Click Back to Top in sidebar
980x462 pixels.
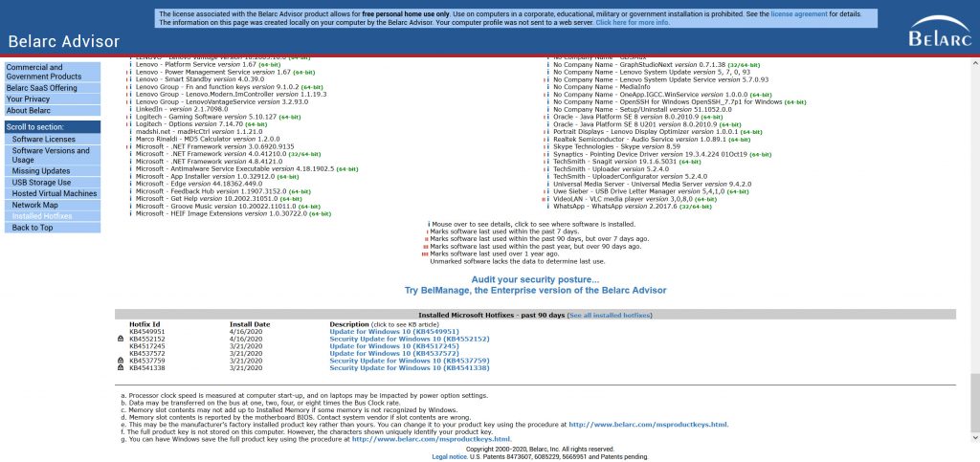(x=52, y=228)
